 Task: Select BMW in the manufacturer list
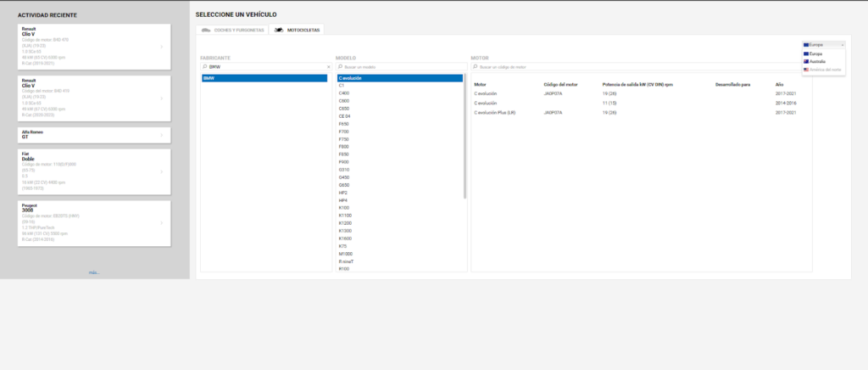[264, 78]
